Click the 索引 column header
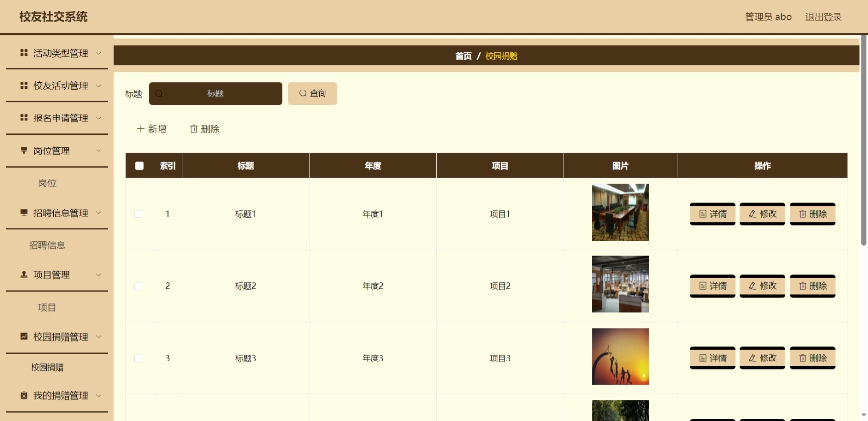Viewport: 868px width, 421px height. (168, 166)
